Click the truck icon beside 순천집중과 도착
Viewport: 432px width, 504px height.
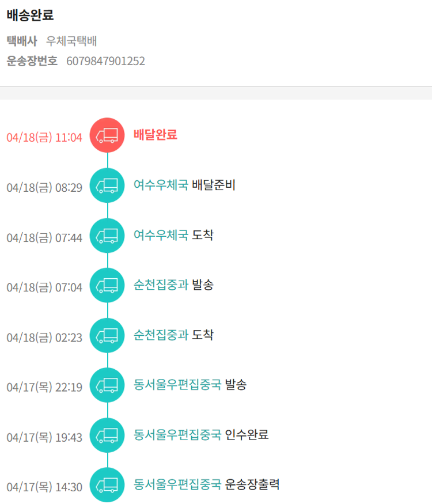tap(107, 335)
